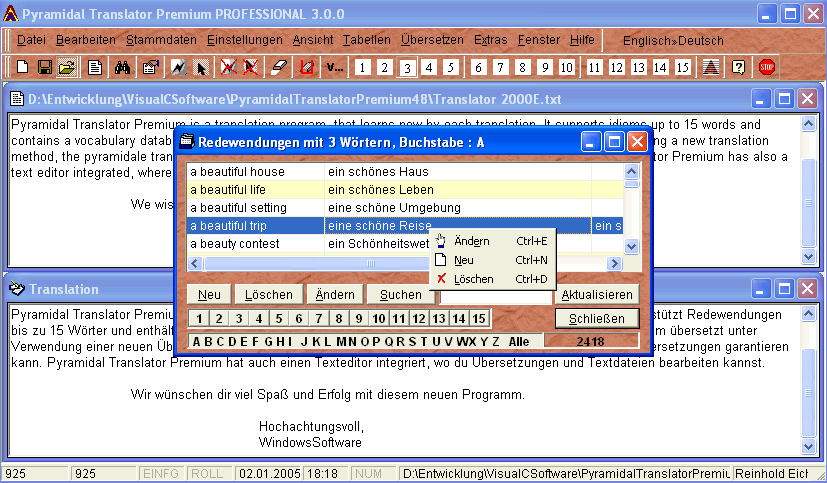Viewport: 827px width, 483px height.
Task: Click toolbar number button 12
Action: (x=616, y=67)
